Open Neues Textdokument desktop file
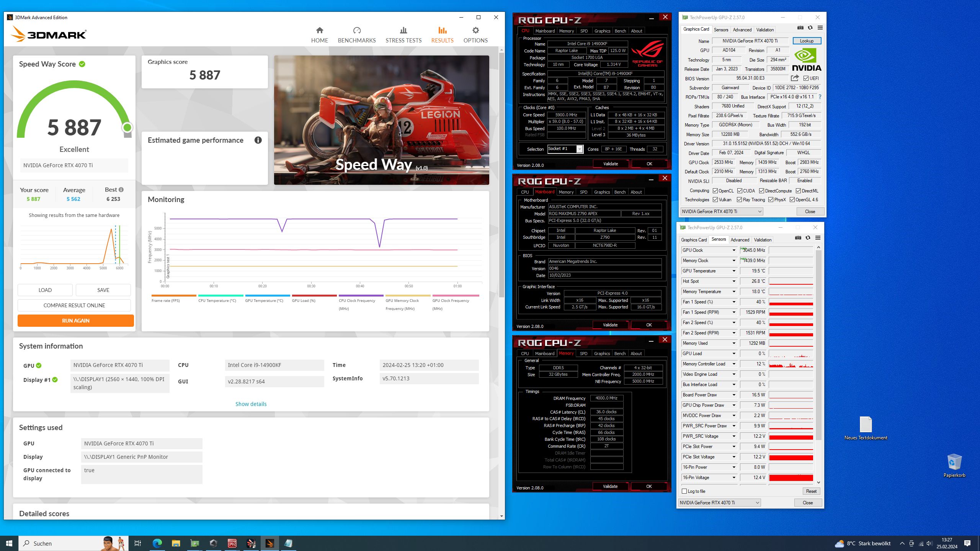Screen dimensions: 980x551 coord(866,428)
